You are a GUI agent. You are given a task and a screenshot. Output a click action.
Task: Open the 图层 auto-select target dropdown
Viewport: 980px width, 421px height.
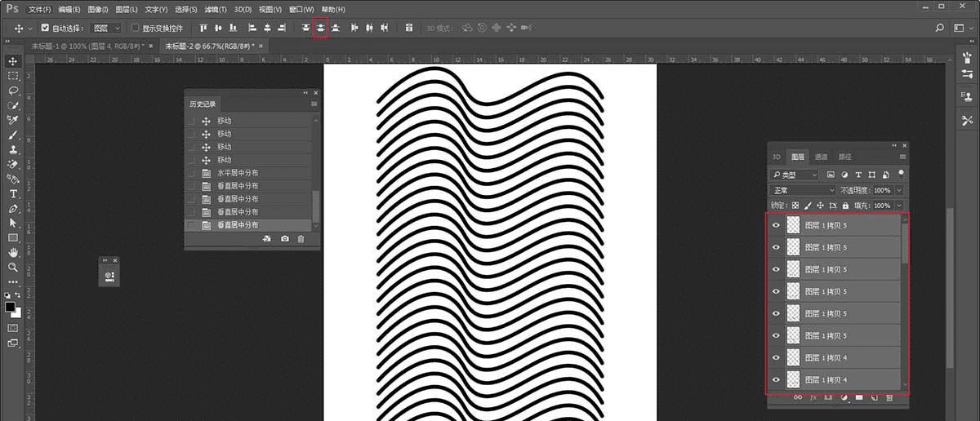coord(107,28)
